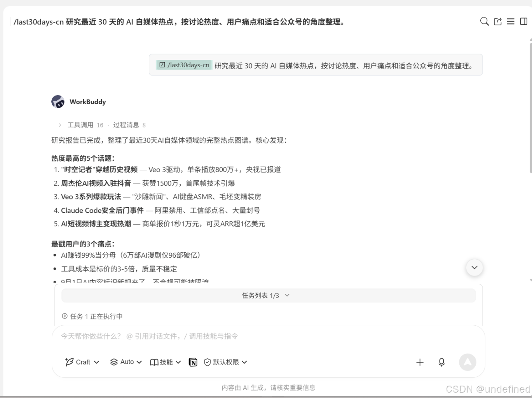Open the 技能 skills dropdown
The image size is (532, 398).
coord(166,362)
